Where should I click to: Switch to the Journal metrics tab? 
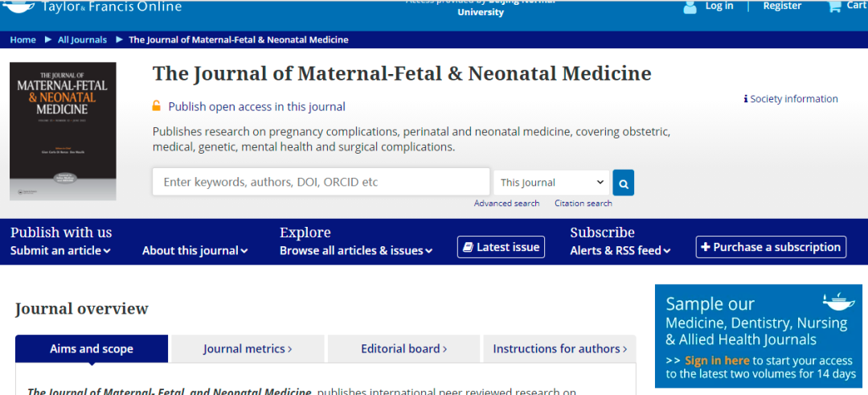coord(248,348)
